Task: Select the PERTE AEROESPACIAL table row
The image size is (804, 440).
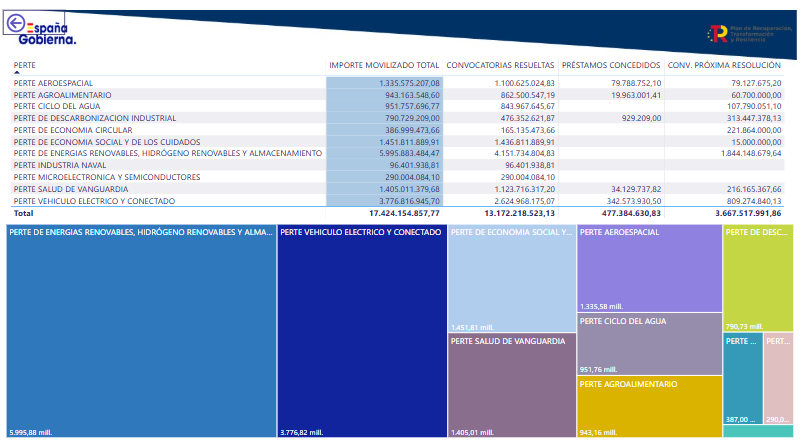Action: [397, 83]
